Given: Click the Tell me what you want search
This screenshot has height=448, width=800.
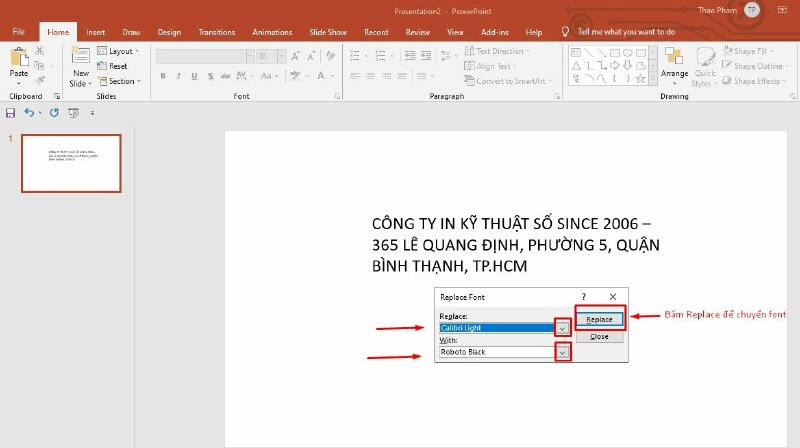Looking at the screenshot, I should coord(626,32).
